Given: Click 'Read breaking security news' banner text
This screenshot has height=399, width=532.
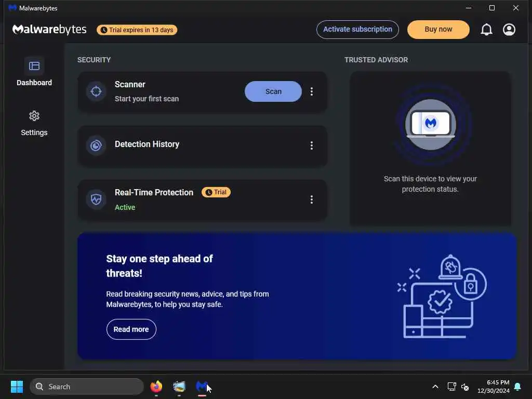Looking at the screenshot, I should (188, 299).
